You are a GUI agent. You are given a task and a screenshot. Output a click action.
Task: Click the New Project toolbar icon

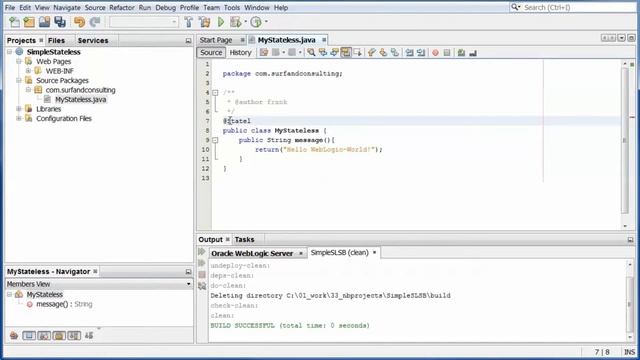29,22
